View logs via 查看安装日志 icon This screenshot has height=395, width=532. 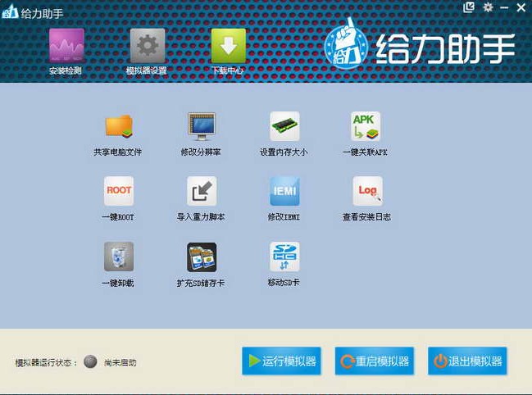366,191
